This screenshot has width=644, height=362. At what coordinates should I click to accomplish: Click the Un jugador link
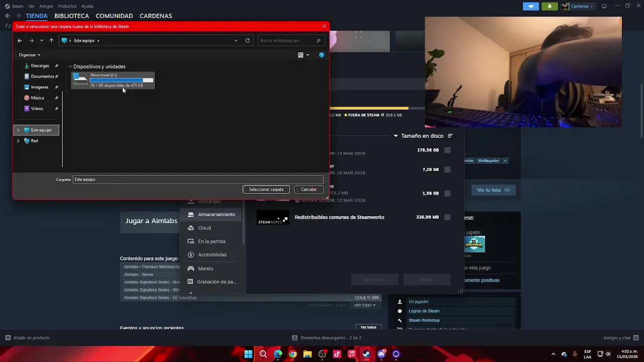[x=419, y=302]
